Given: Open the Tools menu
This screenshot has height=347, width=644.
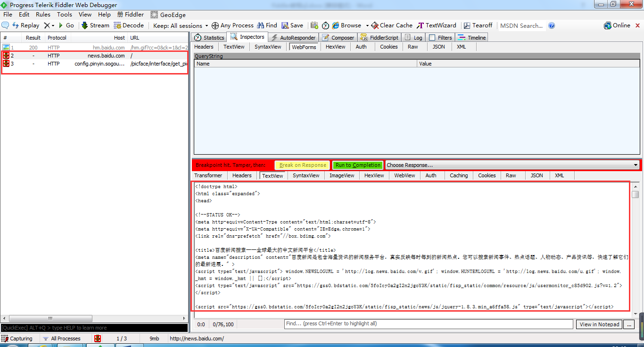Looking at the screenshot, I should point(65,15).
